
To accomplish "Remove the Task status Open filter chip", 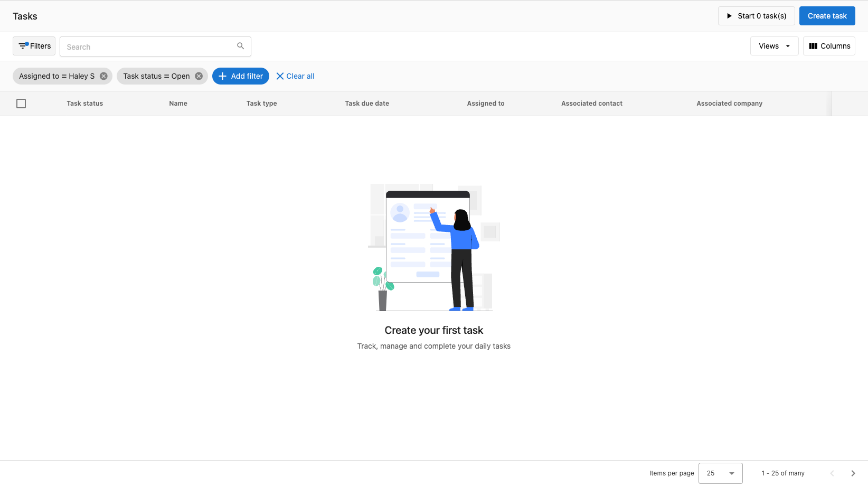I will coord(198,76).
